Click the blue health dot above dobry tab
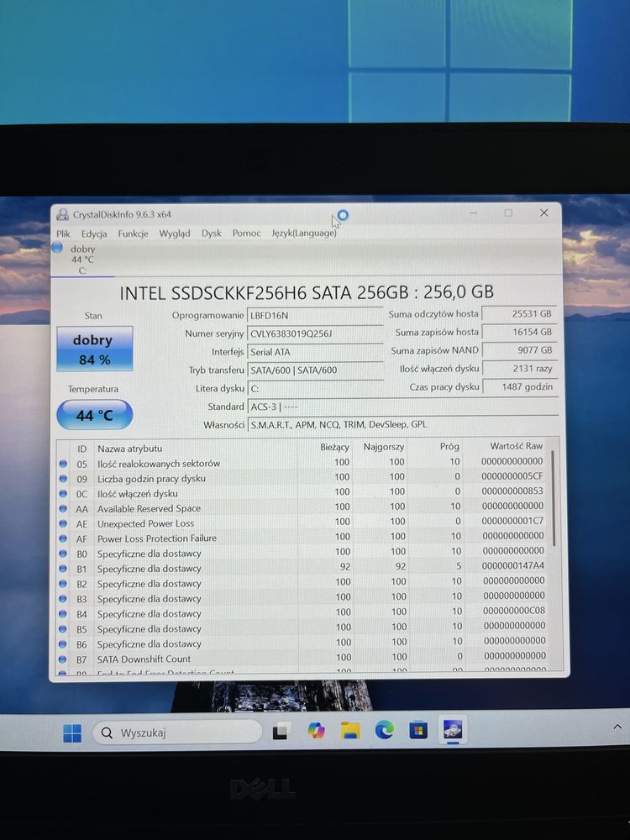 point(57,248)
